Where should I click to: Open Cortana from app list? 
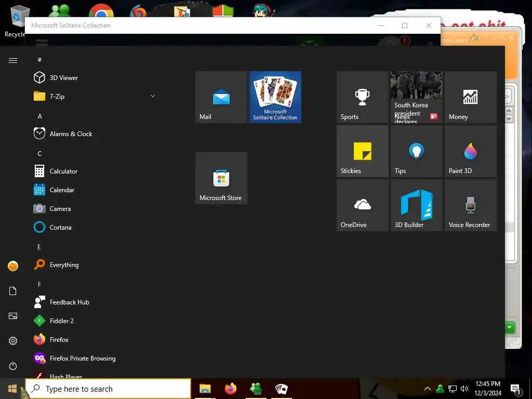[95, 228]
